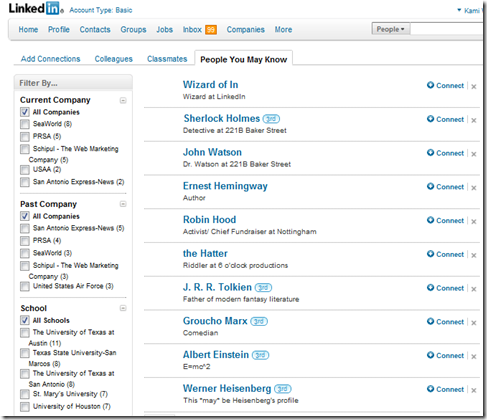Dismiss John Watson suggestion with X
Viewport: 487px width, 420px height.
(474, 154)
